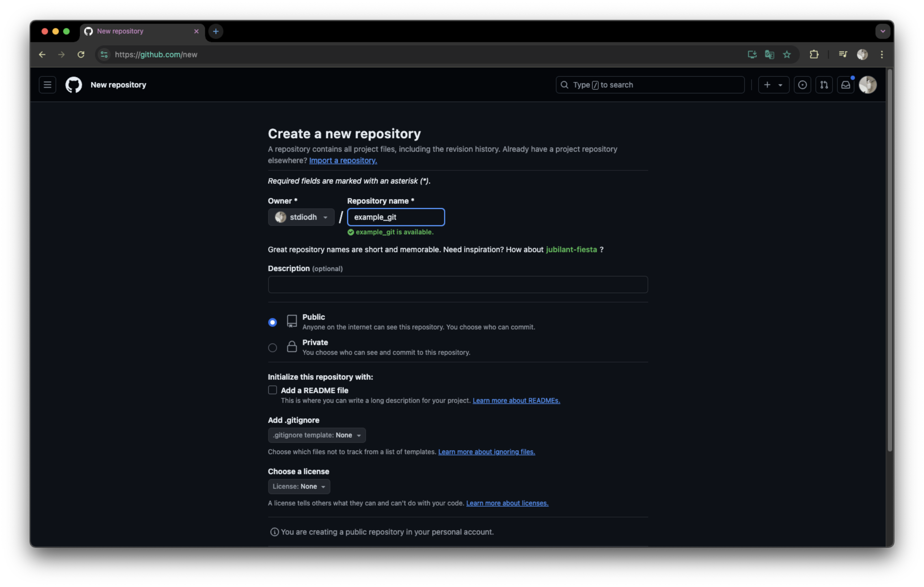Open a new browser tab
The width and height of the screenshot is (924, 587).
click(216, 31)
